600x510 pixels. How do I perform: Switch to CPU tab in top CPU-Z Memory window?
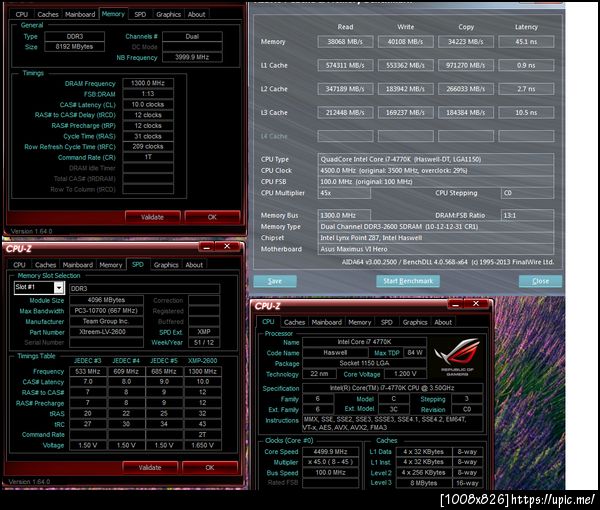click(x=22, y=14)
